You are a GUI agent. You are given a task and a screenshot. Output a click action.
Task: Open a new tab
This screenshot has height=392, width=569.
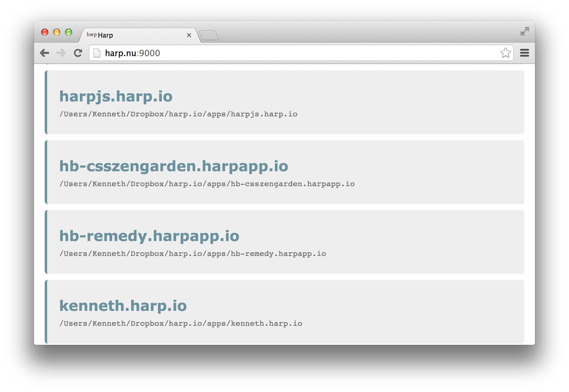[209, 36]
